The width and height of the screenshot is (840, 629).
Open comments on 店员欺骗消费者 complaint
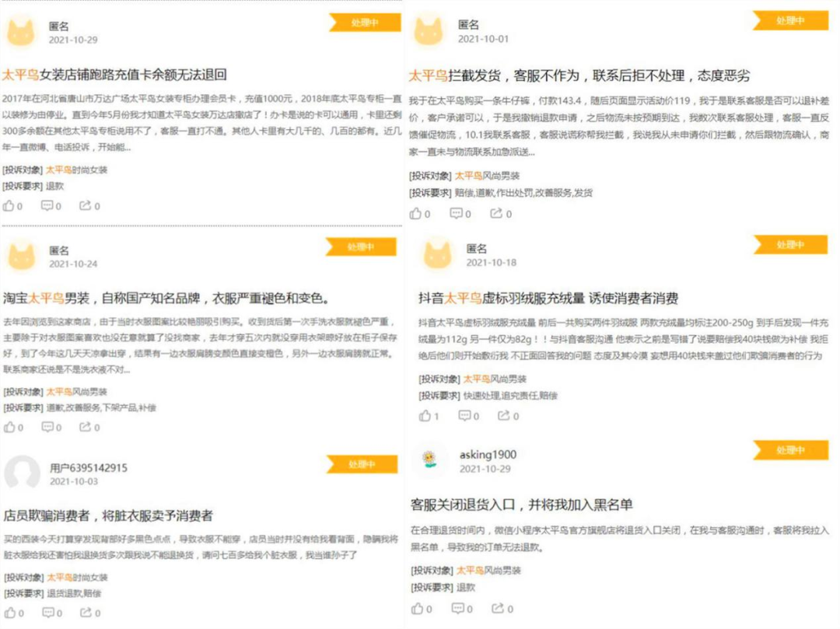click(53, 613)
